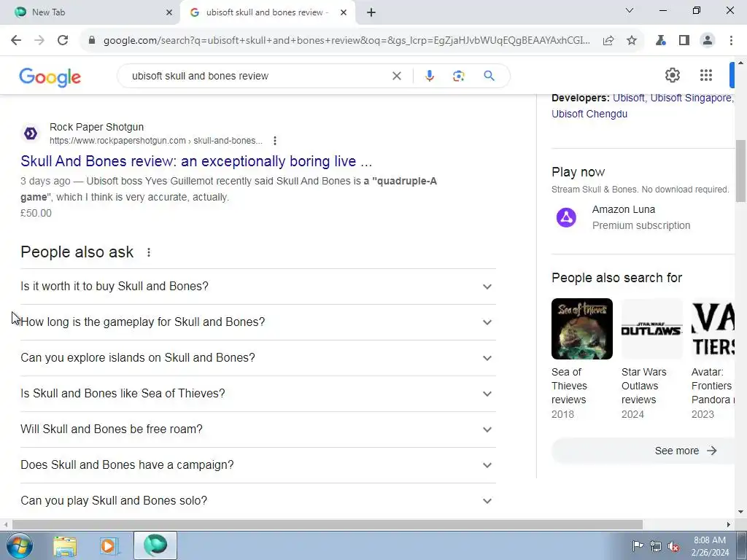Open People also ask options menu
This screenshot has height=560, width=747.
(x=149, y=252)
